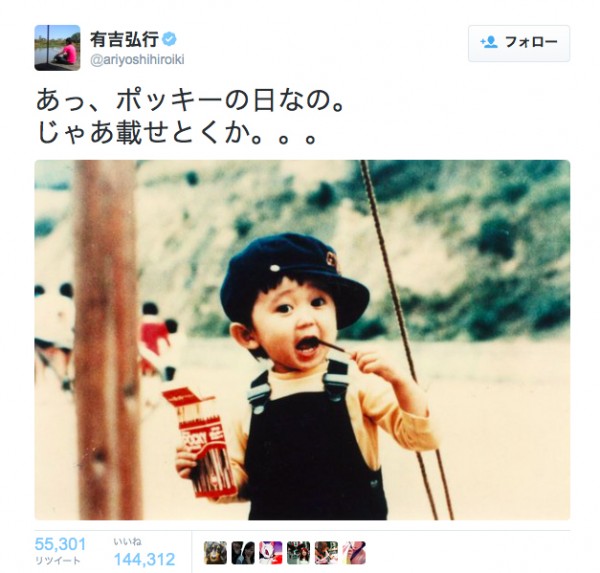View the 144,312 likes count
This screenshot has height=573, width=600.
click(145, 560)
